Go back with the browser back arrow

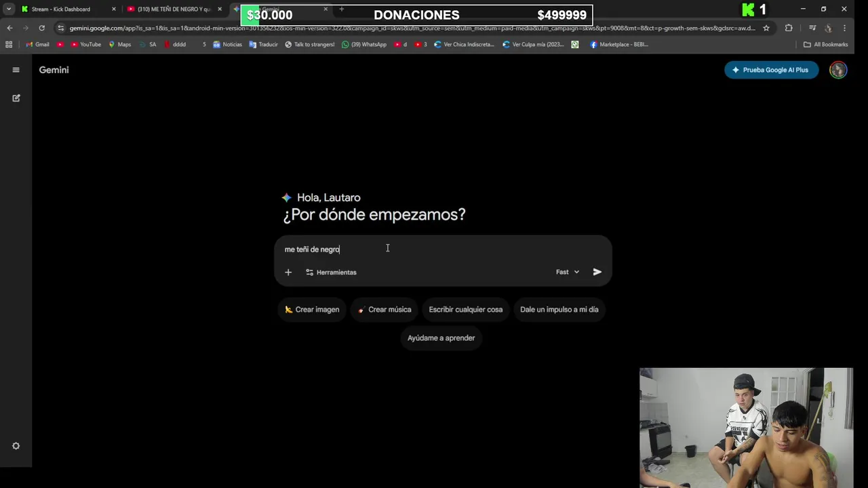pyautogui.click(x=9, y=28)
